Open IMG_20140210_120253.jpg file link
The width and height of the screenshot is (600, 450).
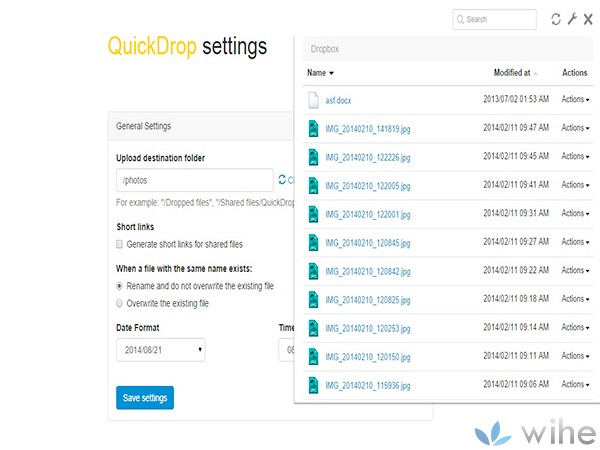[368, 328]
